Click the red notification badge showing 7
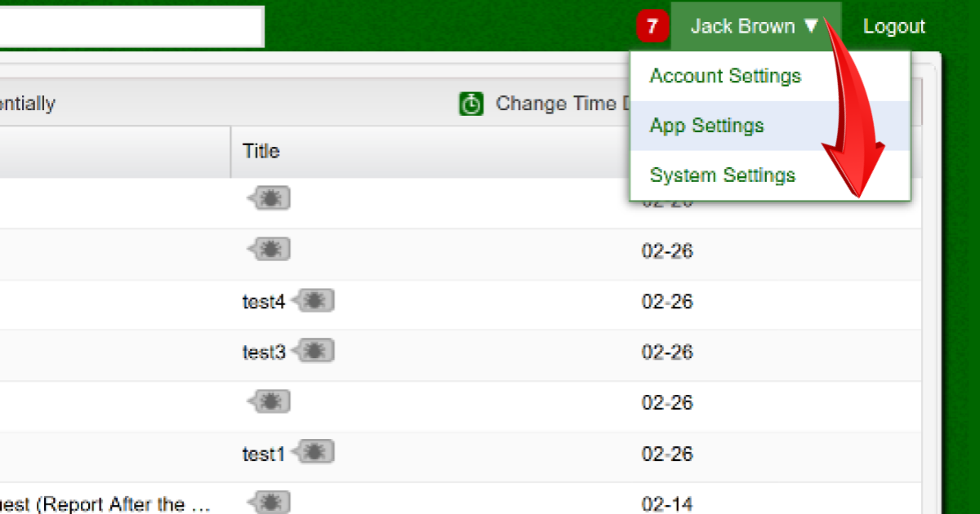The width and height of the screenshot is (980, 514). pos(652,27)
